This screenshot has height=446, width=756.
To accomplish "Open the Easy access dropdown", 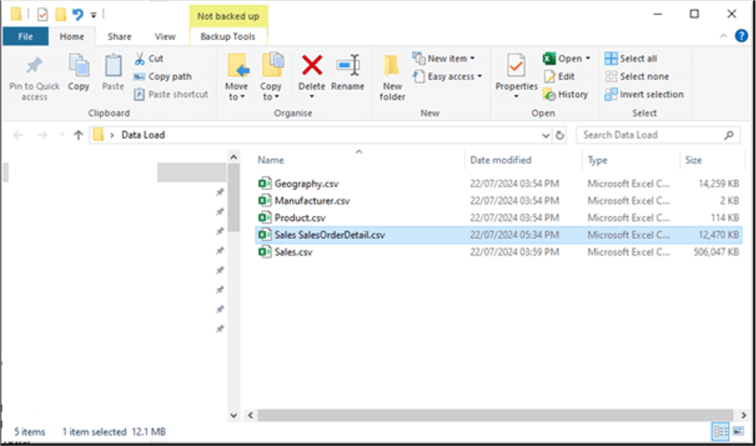I will point(447,76).
